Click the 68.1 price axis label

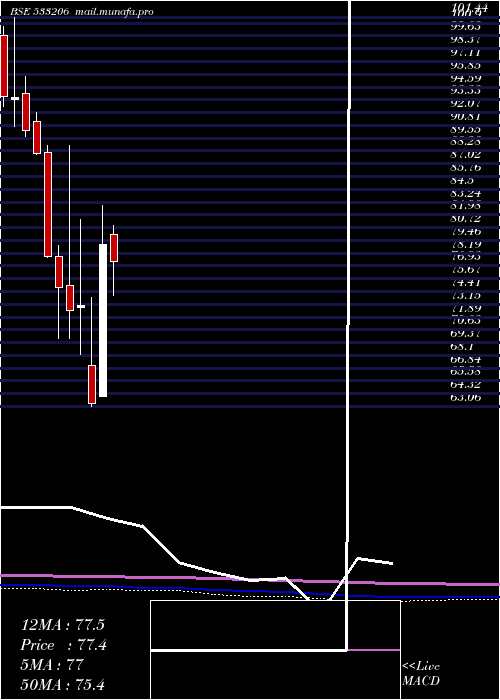tap(462, 346)
